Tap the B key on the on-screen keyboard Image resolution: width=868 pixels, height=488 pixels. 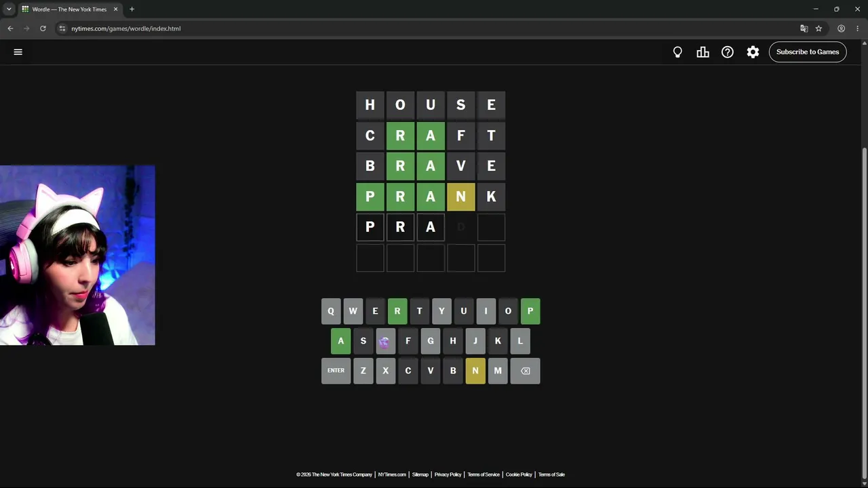point(453,371)
